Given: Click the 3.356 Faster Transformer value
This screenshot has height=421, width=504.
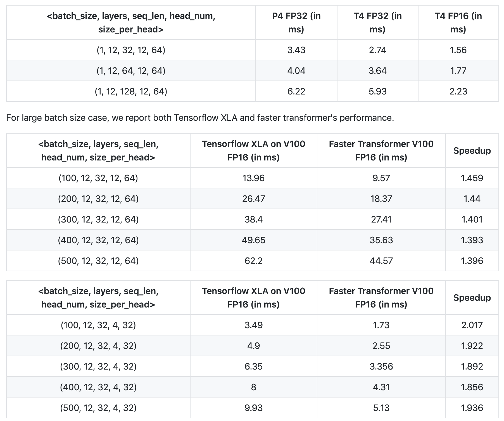Looking at the screenshot, I should [381, 366].
